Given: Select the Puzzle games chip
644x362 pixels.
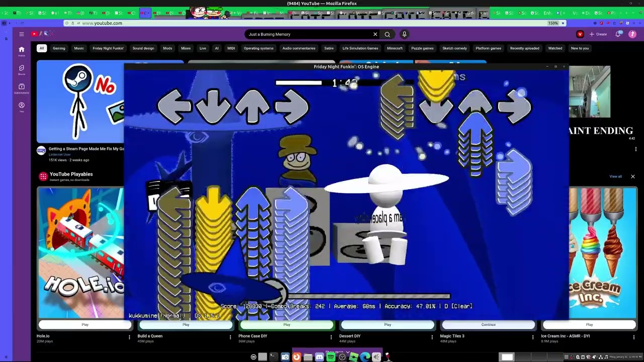Looking at the screenshot, I should pos(422,48).
